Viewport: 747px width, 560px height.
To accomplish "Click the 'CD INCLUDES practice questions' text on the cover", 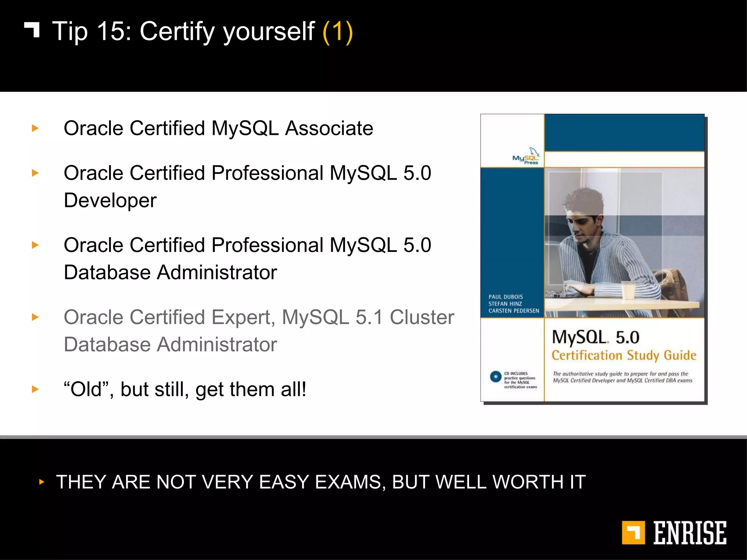I will (520, 380).
